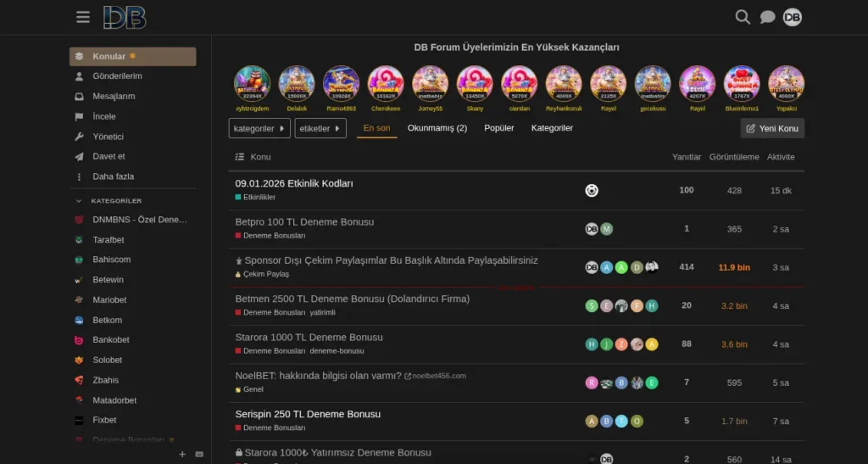Click the Gönderilerim person icon
This screenshot has height=464, width=868.
point(79,76)
